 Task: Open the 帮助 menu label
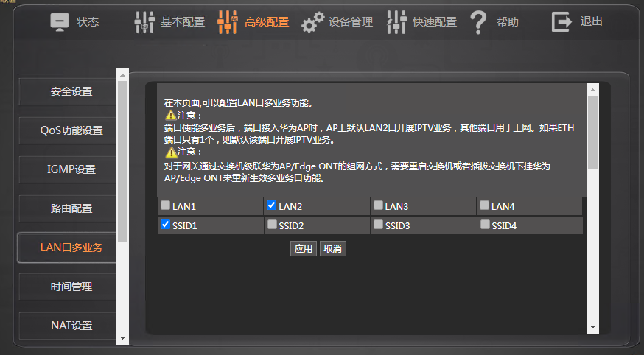[x=508, y=22]
